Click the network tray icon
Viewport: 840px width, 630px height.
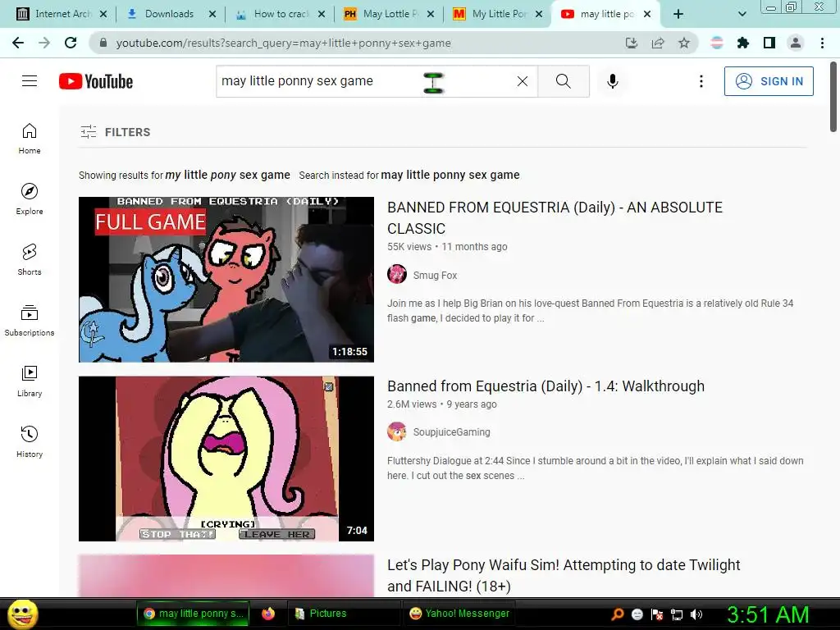[677, 614]
